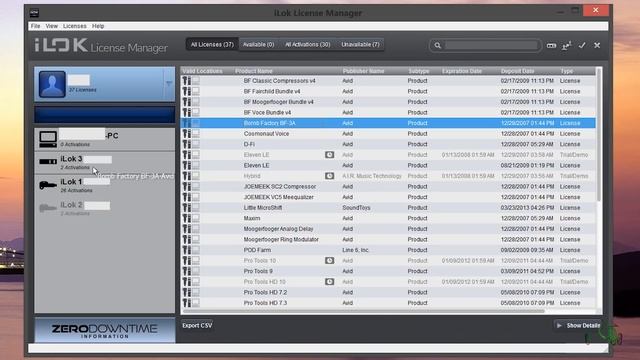Click the X deactivate icon in toolbar
640x360 pixels.
coord(597,45)
